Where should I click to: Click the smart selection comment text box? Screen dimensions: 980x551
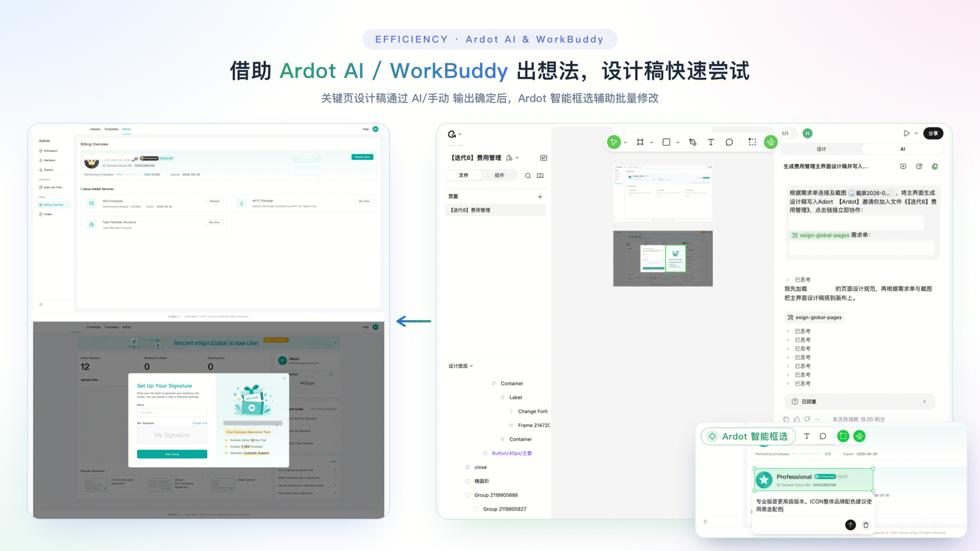point(814,505)
